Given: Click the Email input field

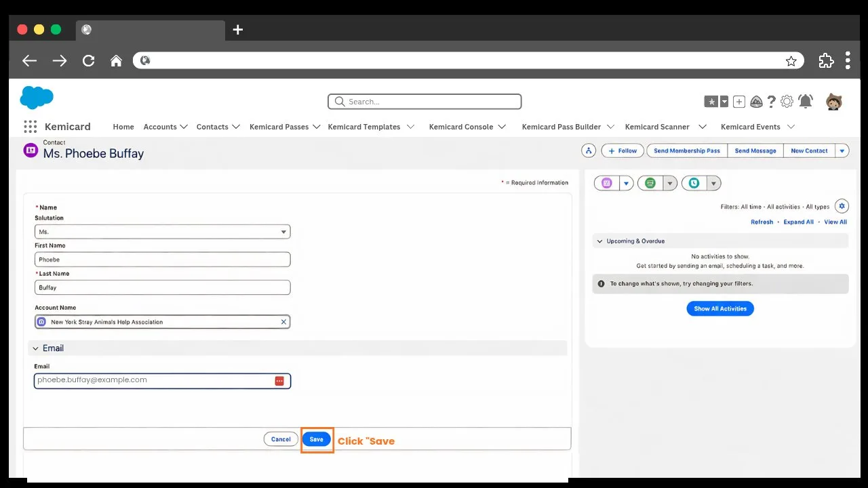Looking at the screenshot, I should (x=162, y=381).
